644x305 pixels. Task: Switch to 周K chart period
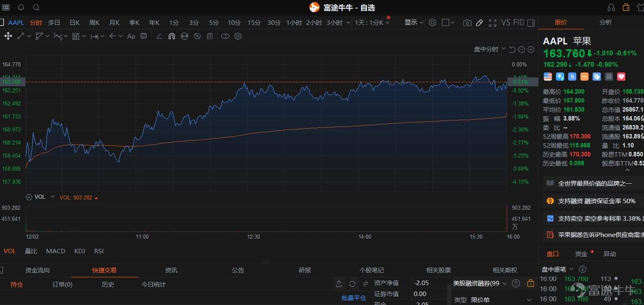point(95,23)
